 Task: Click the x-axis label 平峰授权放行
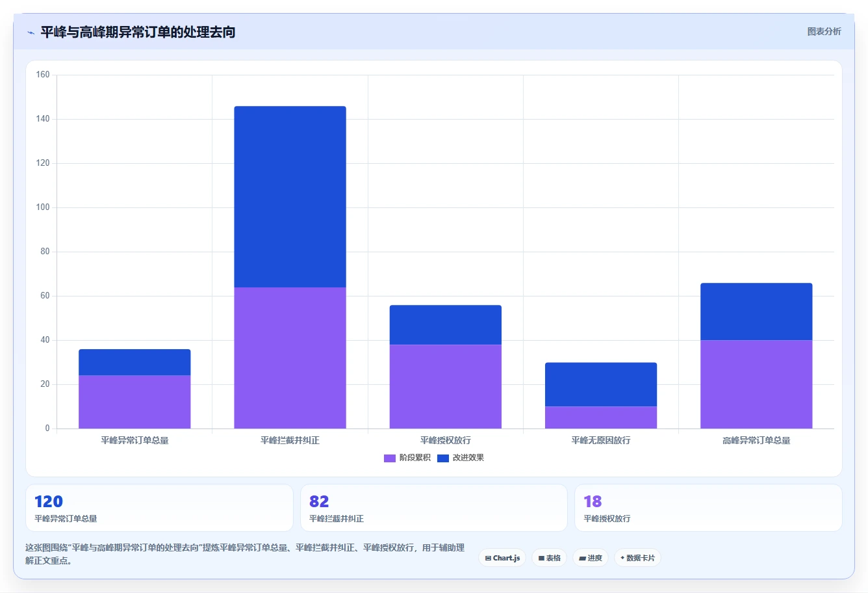(445, 440)
